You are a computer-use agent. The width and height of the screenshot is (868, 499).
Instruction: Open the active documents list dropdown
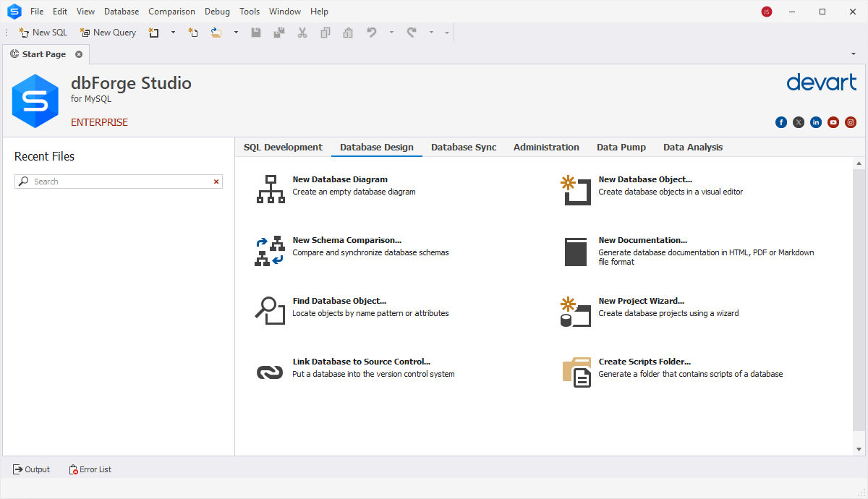point(854,54)
